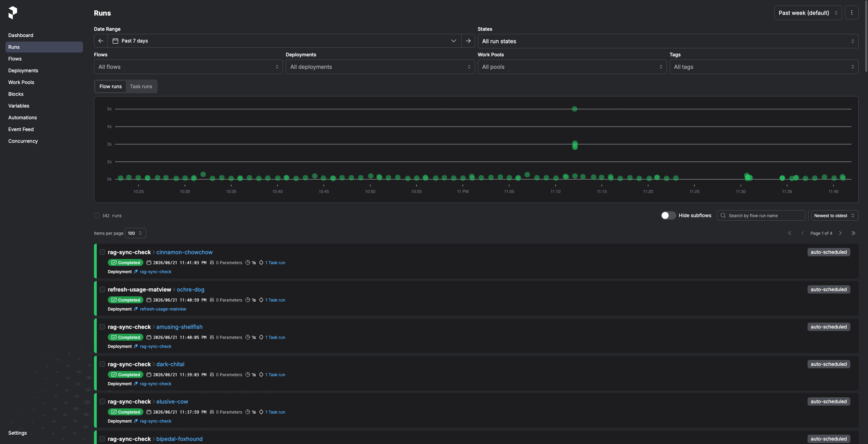Open the three-dot options menu

click(852, 13)
